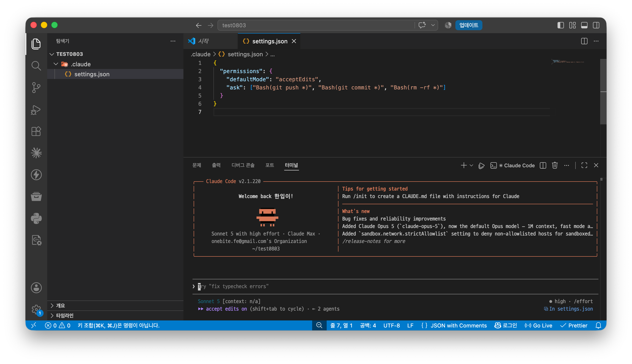Open the lightning bolt extension icon

tap(36, 175)
